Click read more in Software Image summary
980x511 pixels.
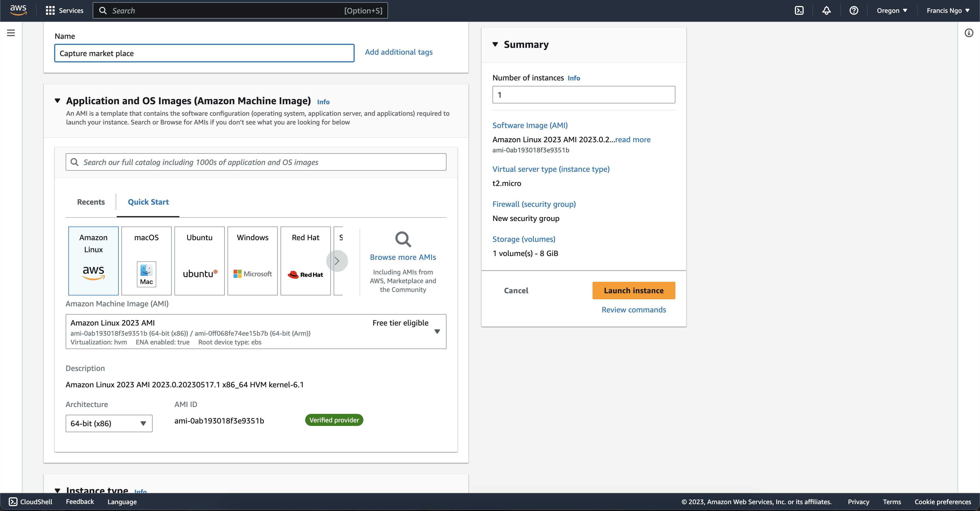click(x=633, y=140)
